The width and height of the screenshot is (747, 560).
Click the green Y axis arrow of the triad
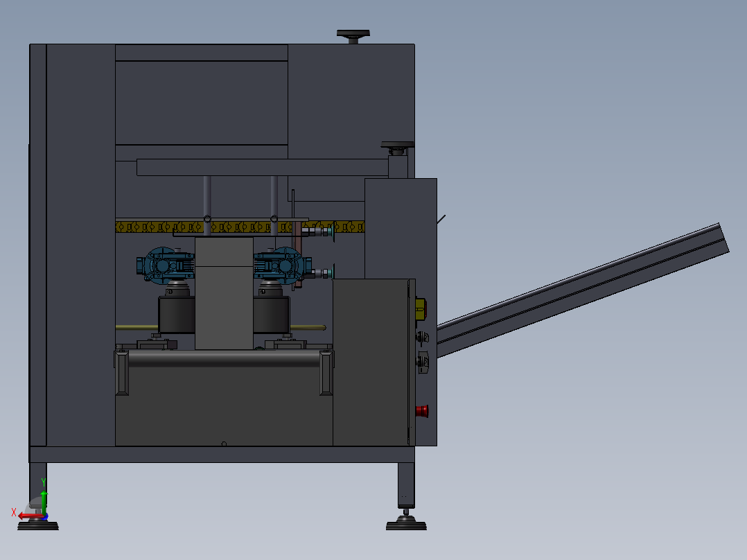coord(44,502)
